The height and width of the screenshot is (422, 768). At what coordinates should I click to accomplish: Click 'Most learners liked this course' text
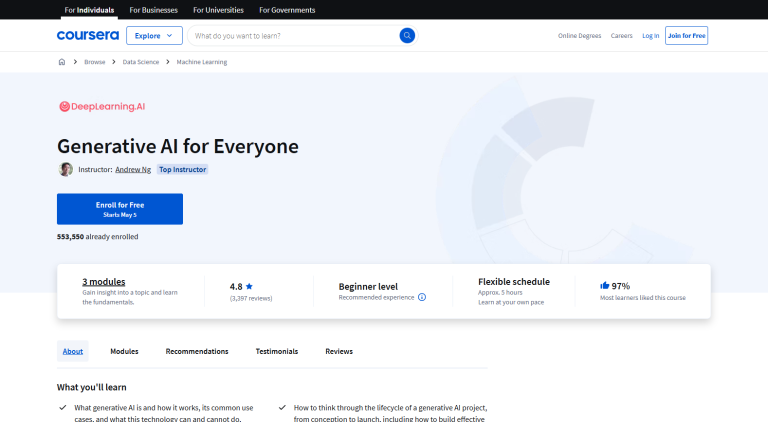pyautogui.click(x=643, y=298)
